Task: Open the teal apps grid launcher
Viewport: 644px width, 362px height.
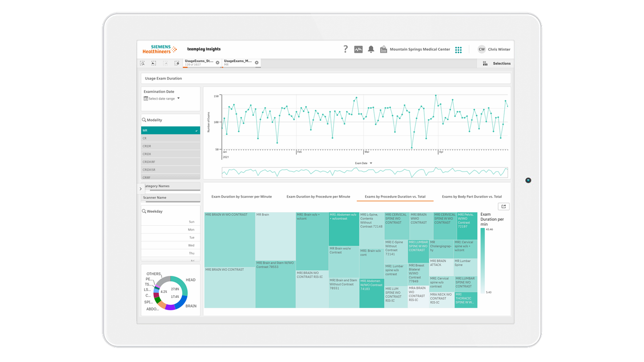Action: pos(459,50)
